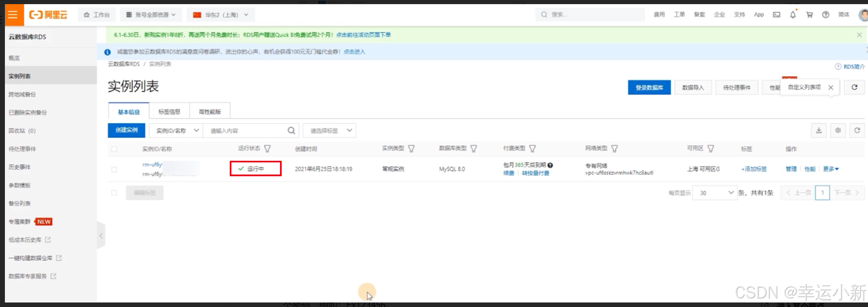This screenshot has width=868, height=307.
Task: Switch to 标签信息 tab
Action: 169,112
